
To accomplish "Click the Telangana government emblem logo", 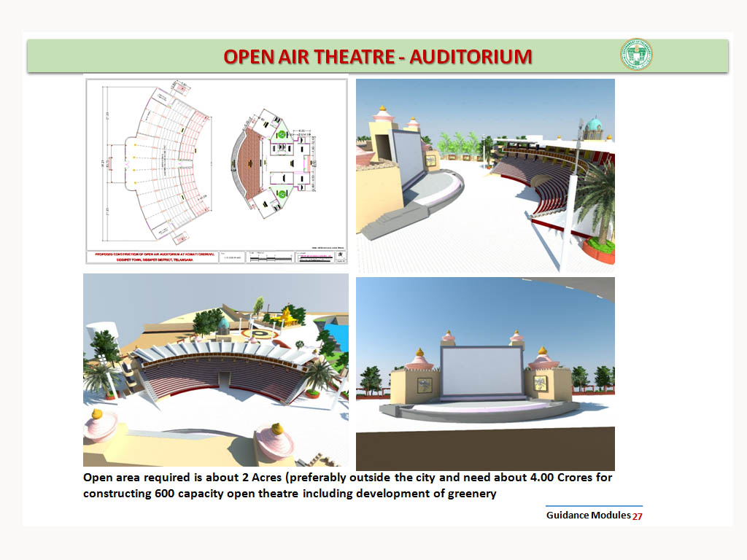I will point(636,55).
